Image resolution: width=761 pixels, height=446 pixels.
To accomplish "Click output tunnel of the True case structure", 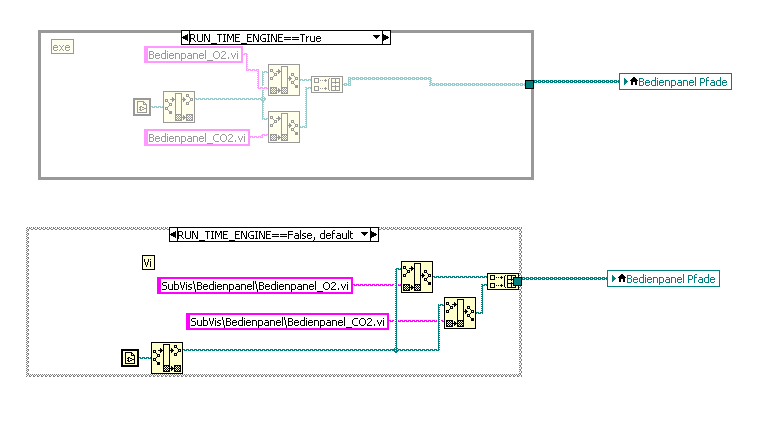I will (x=529, y=84).
